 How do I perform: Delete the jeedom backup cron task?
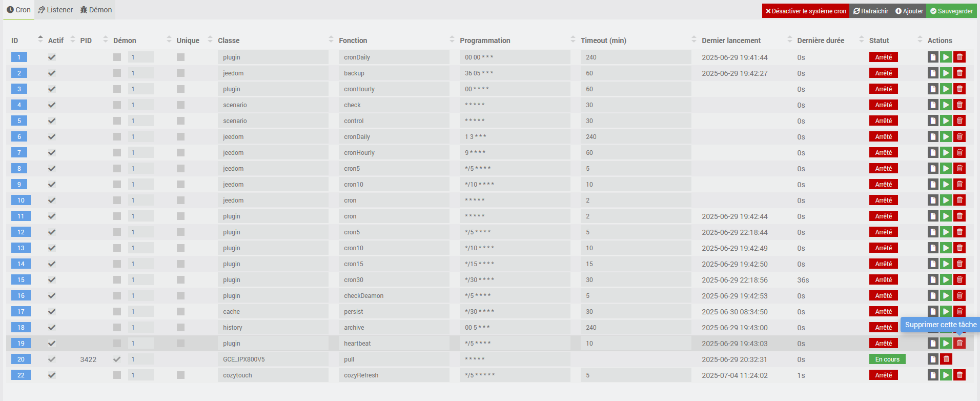pos(959,73)
